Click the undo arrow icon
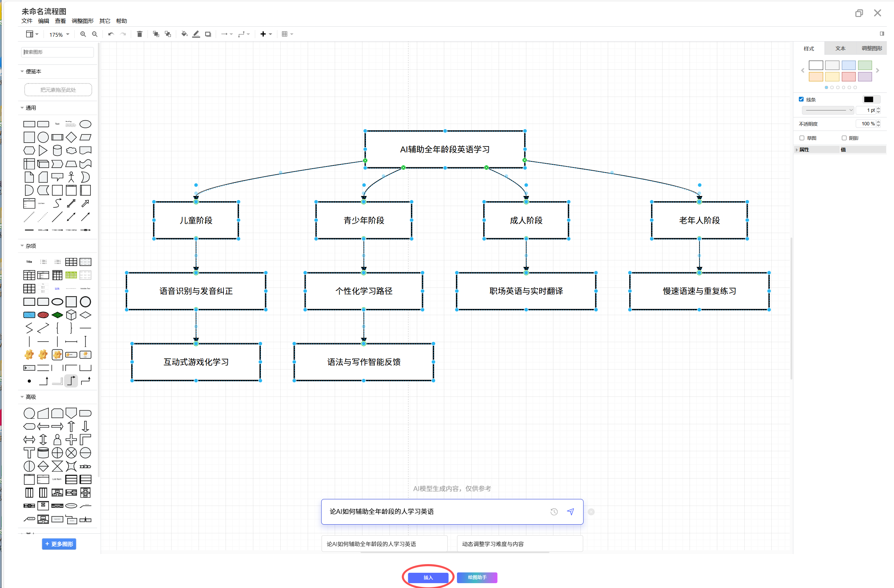Viewport: 894px width, 588px height. [x=111, y=34]
